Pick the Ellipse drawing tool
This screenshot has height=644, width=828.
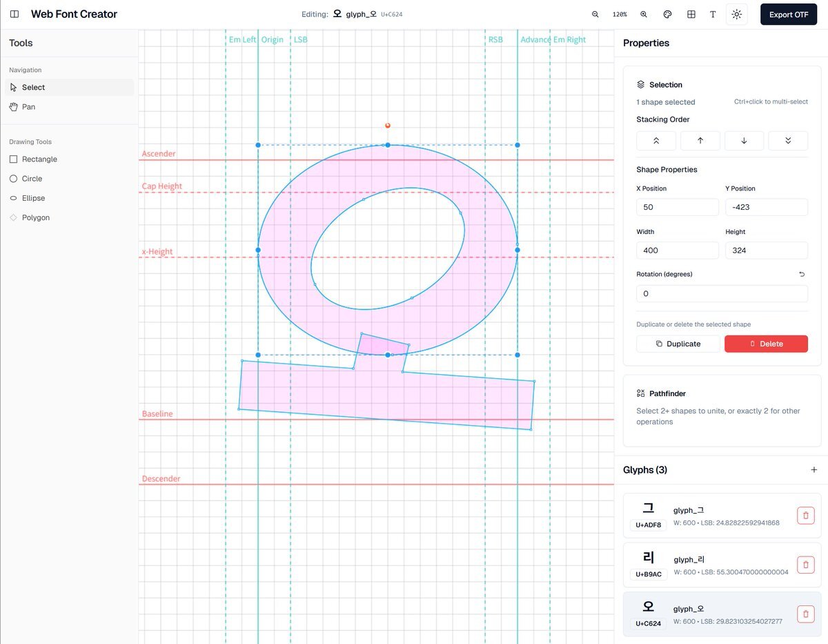coord(69,198)
